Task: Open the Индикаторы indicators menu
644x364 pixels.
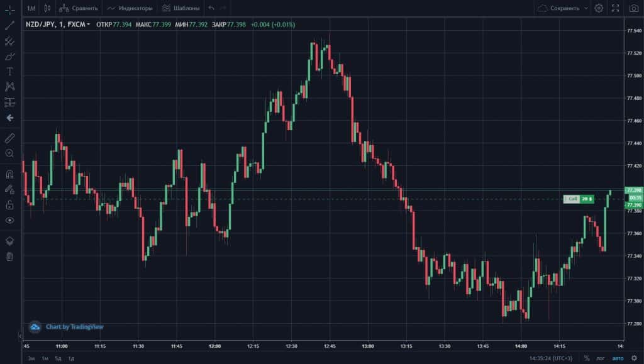Action: 130,8
